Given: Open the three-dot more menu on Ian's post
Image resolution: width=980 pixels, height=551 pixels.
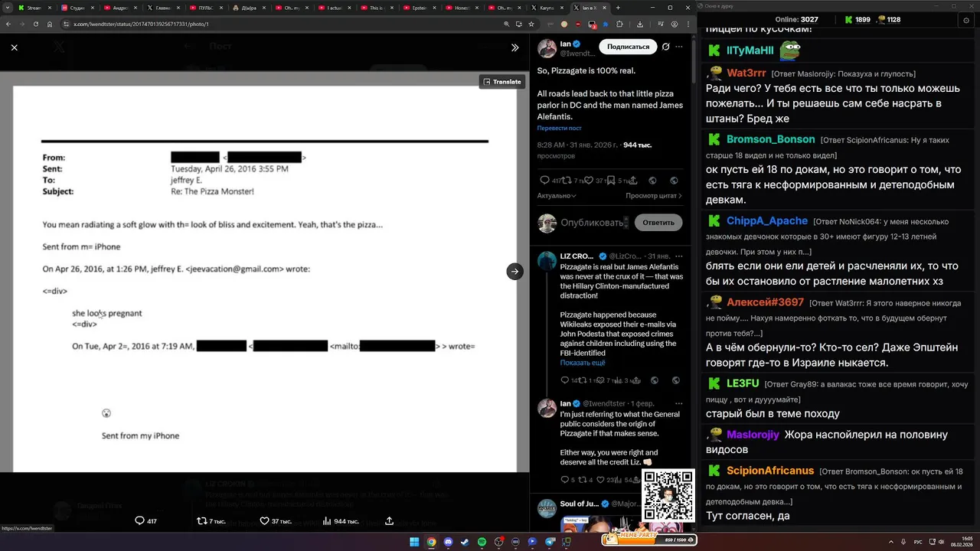Looking at the screenshot, I should point(679,47).
